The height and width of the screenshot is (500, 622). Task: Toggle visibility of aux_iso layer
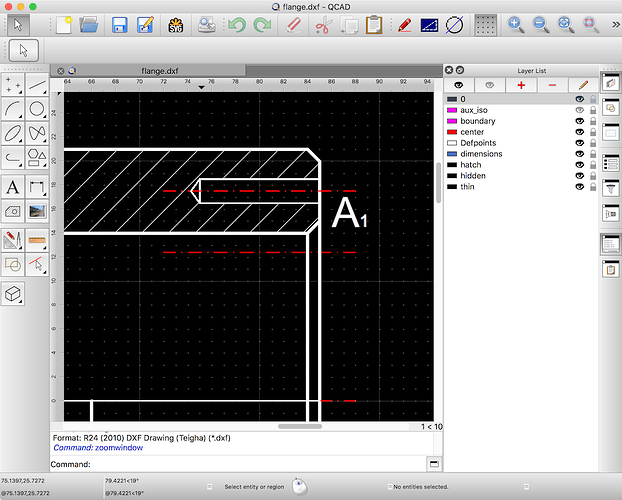pyautogui.click(x=580, y=110)
